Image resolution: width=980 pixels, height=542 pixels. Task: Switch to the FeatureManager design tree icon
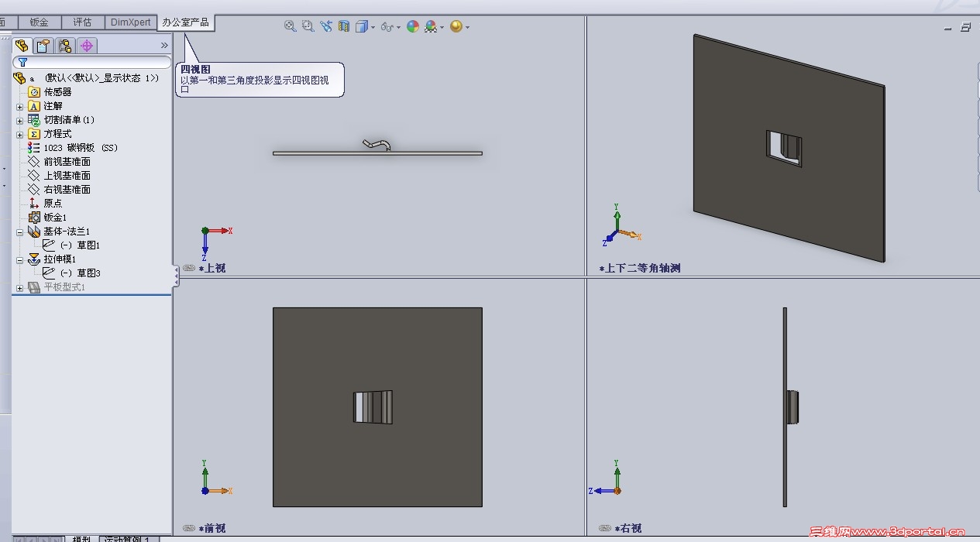[22, 45]
